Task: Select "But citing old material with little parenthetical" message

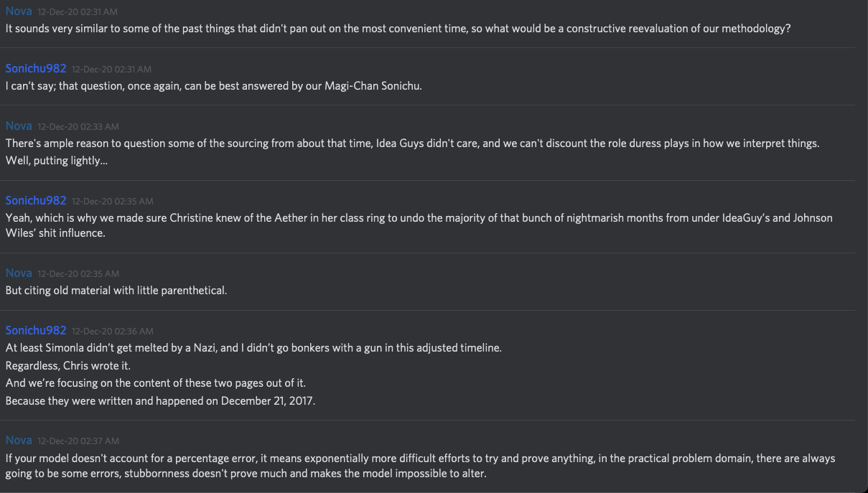Action: coord(116,291)
